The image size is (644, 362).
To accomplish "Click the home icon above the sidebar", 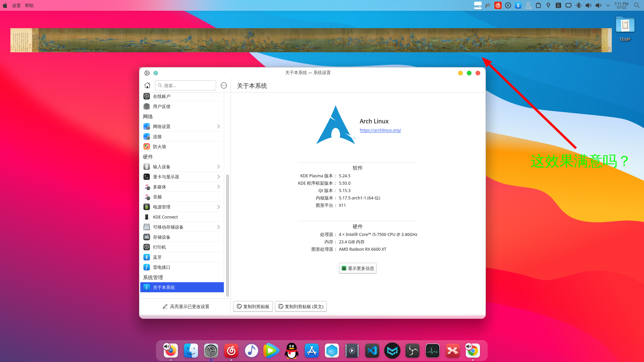I will 147,85.
